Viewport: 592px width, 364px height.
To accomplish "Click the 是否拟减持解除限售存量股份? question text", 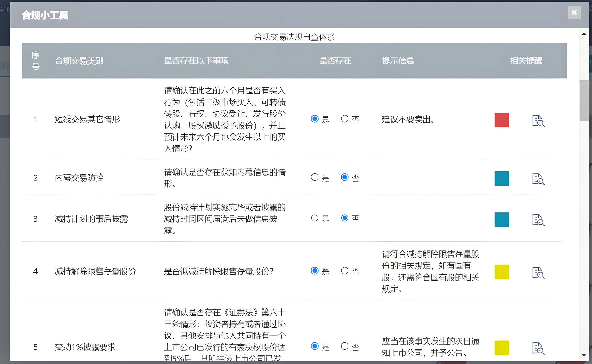I will point(219,271).
